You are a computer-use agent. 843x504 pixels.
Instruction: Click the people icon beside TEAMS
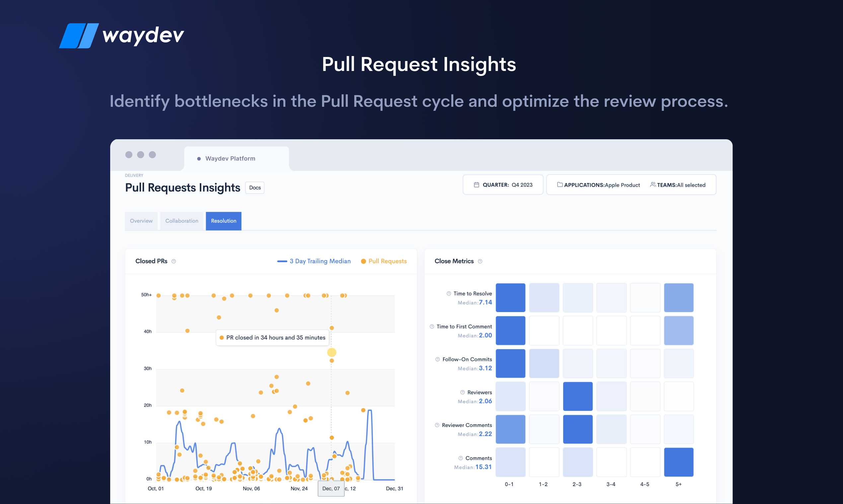tap(652, 184)
